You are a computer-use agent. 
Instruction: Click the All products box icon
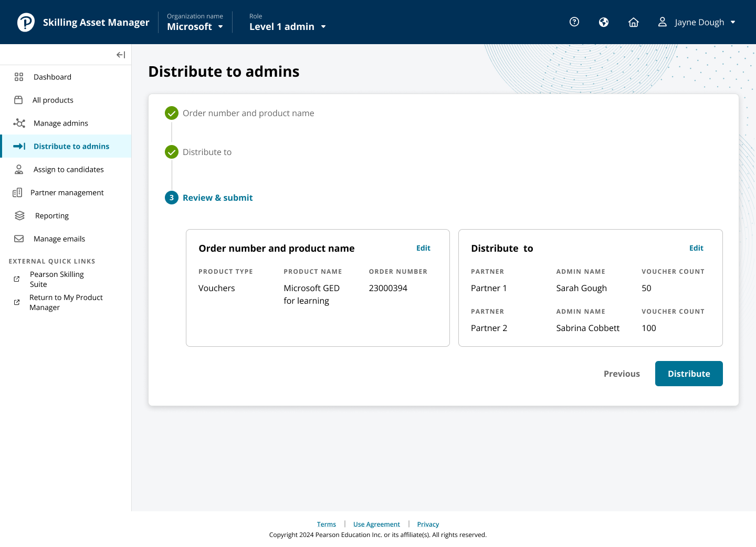(x=18, y=100)
